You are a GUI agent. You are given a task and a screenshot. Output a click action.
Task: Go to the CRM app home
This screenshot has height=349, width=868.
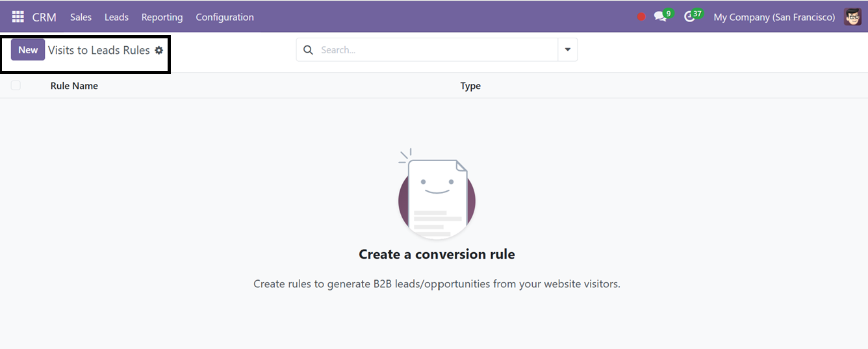44,17
